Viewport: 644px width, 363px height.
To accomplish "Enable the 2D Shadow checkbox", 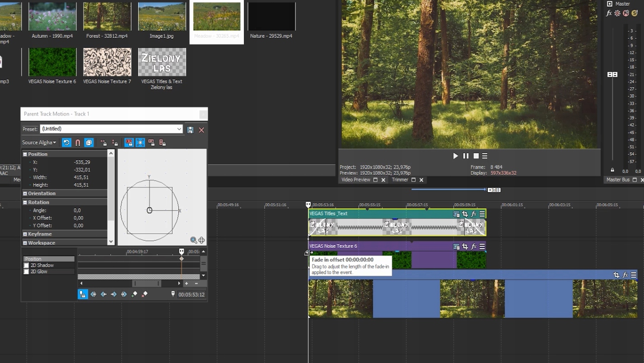I will point(26,265).
